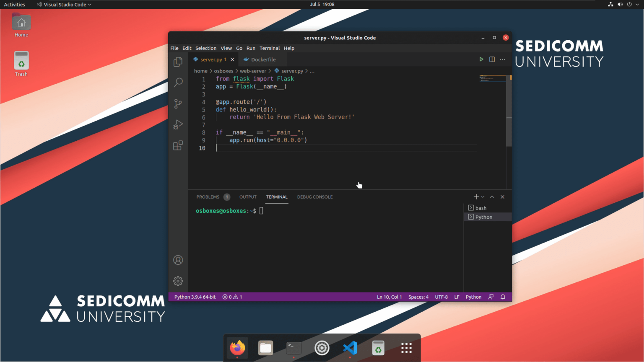644x362 pixels.
Task: Open the Run menu
Action: pos(251,48)
